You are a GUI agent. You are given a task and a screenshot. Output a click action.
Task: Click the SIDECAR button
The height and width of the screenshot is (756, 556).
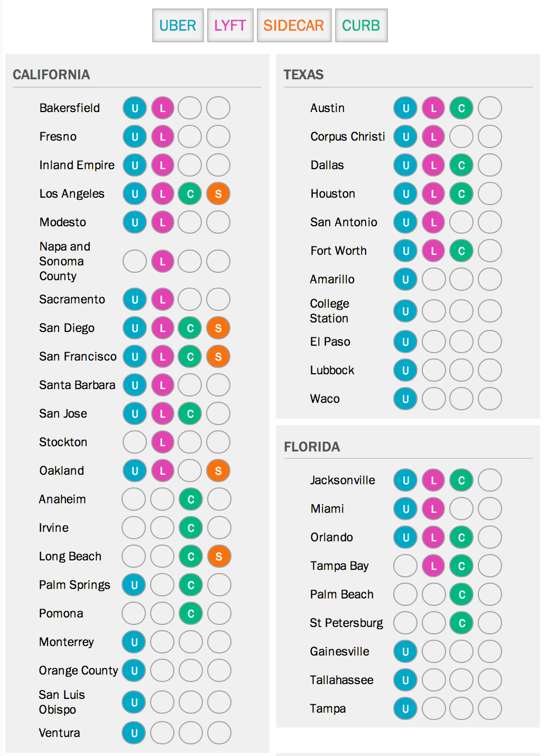pyautogui.click(x=294, y=25)
